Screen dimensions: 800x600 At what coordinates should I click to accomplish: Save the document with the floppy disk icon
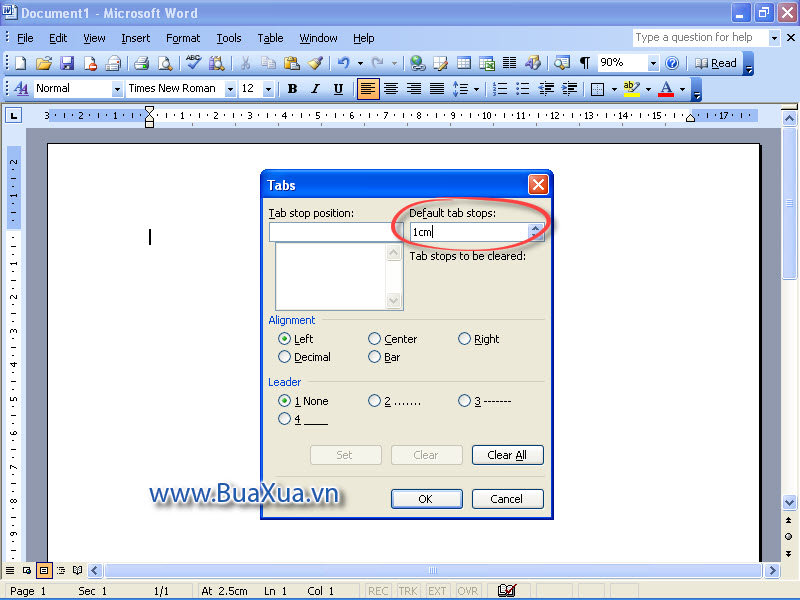click(67, 63)
